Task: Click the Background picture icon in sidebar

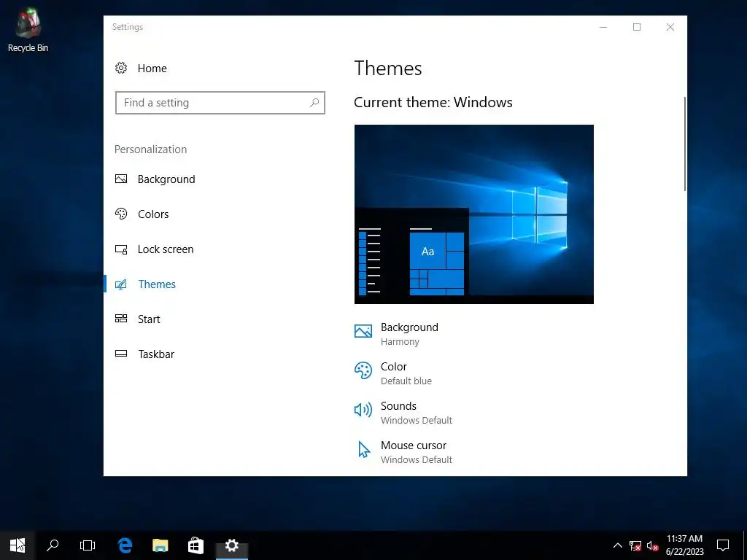Action: pyautogui.click(x=121, y=179)
